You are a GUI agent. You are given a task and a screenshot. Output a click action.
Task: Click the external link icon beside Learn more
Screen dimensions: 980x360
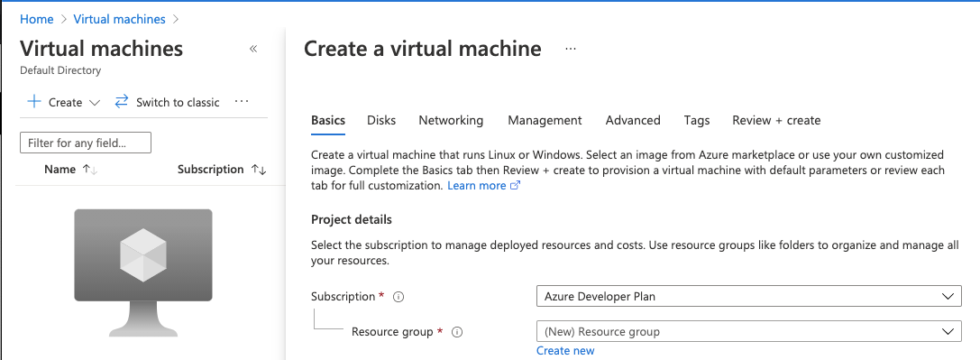(516, 186)
